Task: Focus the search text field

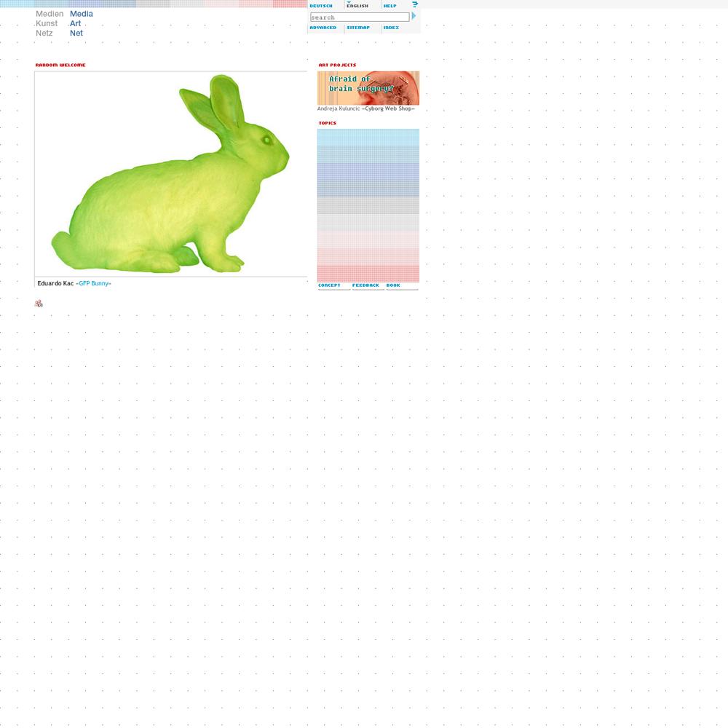Action: click(360, 17)
